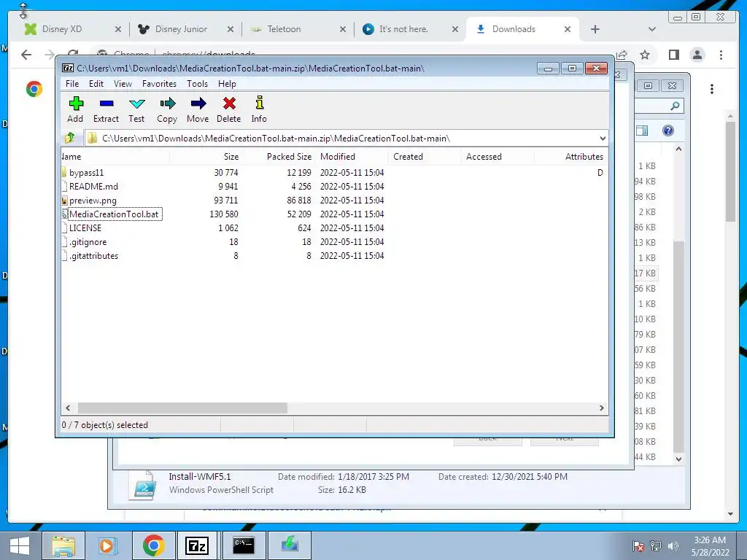The height and width of the screenshot is (560, 747).
Task: Click the Explorer help question mark icon
Action: tap(668, 131)
